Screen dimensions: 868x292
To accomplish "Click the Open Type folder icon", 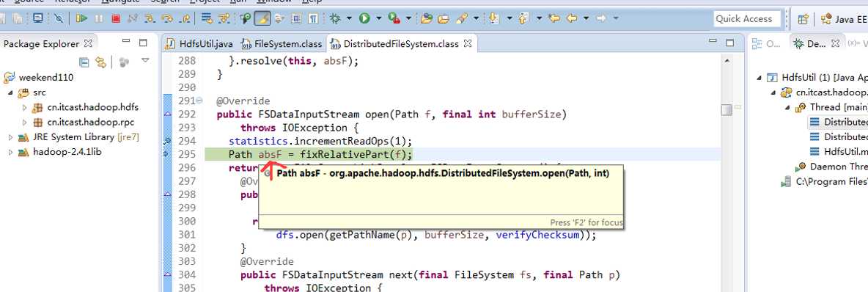I will (x=426, y=18).
